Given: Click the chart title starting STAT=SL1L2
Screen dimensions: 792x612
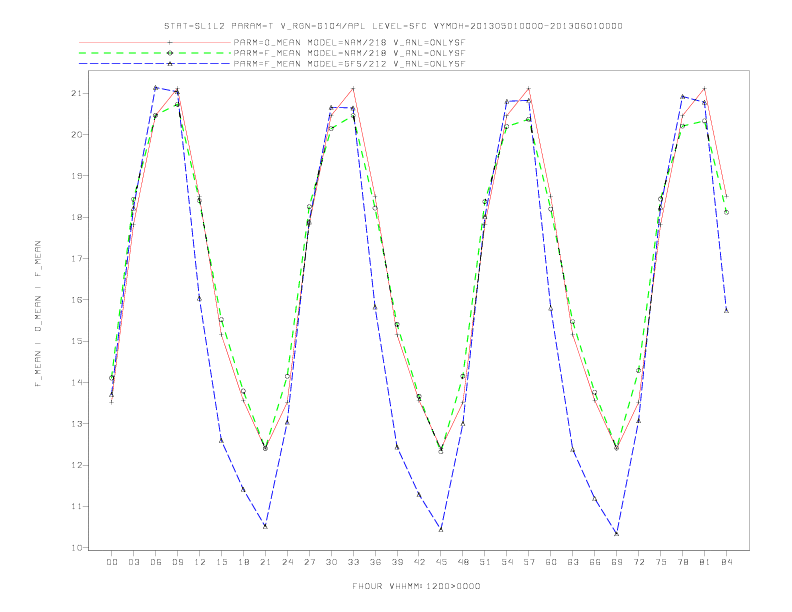Looking at the screenshot, I should [393, 26].
